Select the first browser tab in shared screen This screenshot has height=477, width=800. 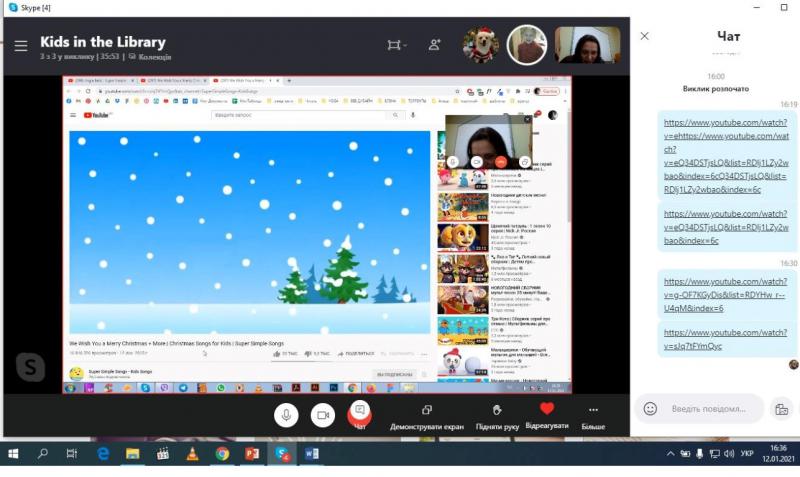[x=100, y=81]
